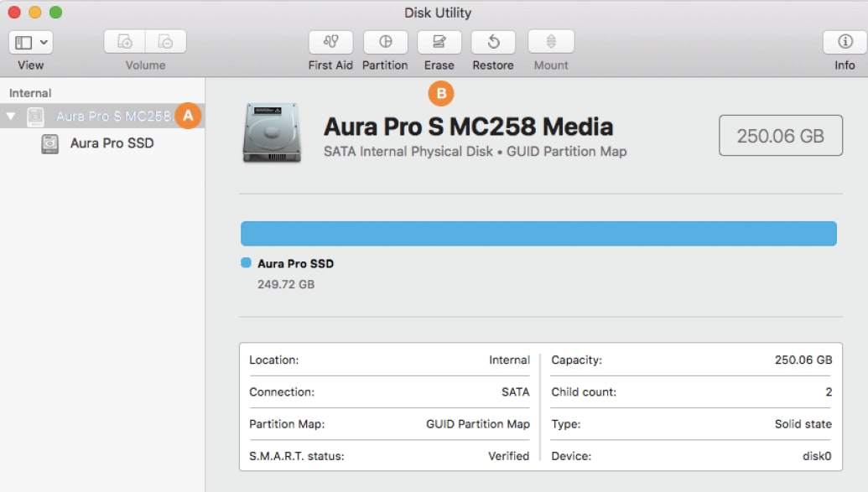Click the green full-screen window button
The width and height of the screenshot is (868, 492).
(55, 13)
